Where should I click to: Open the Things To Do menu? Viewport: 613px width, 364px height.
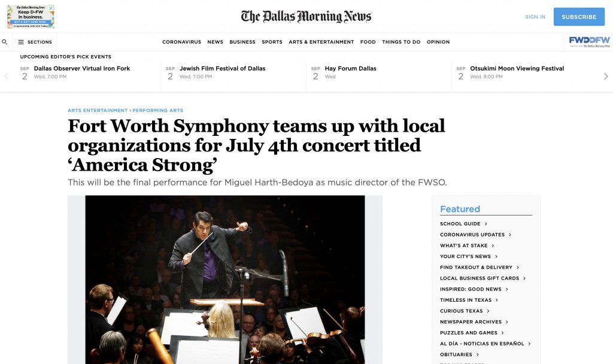tap(401, 42)
